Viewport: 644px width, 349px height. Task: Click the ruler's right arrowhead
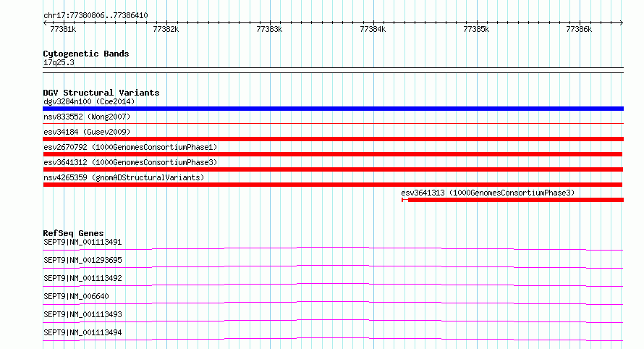[x=622, y=22]
